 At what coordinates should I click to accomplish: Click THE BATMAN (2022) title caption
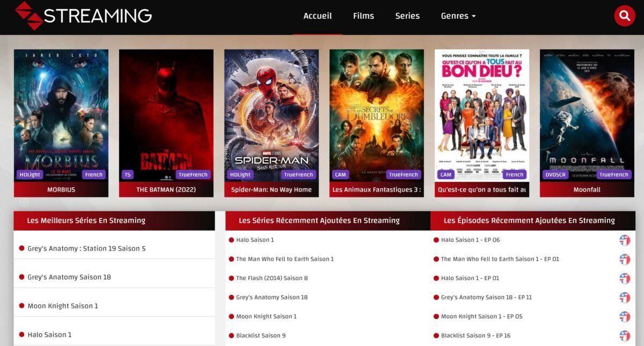coord(166,190)
